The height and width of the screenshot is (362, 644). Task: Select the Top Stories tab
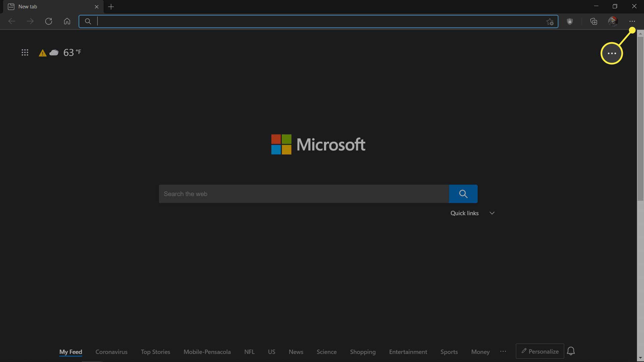(155, 352)
